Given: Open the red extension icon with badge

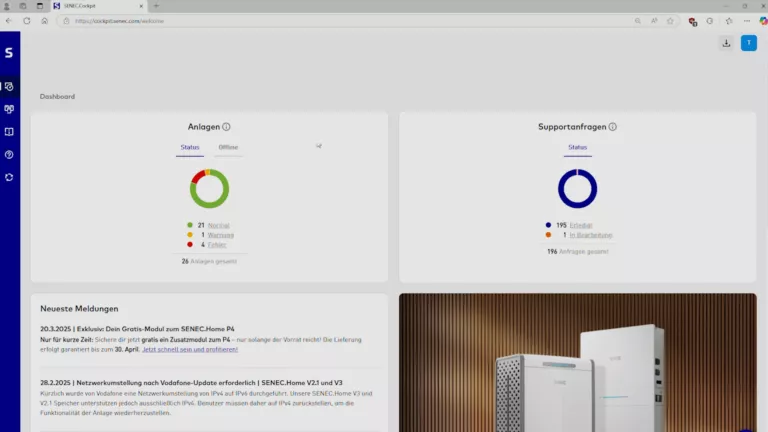Looking at the screenshot, I should 693,22.
